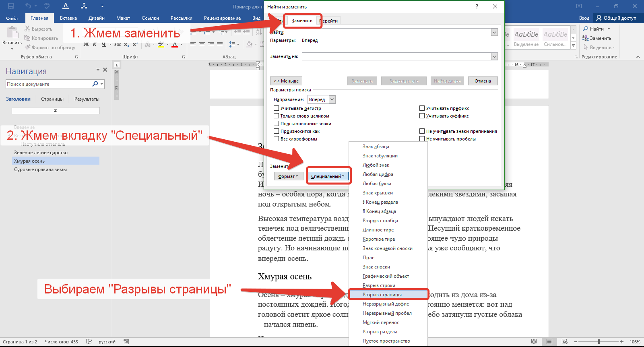Enable Учитывать регистр checkbox
Viewport: 644px width, 347px height.
click(x=276, y=108)
